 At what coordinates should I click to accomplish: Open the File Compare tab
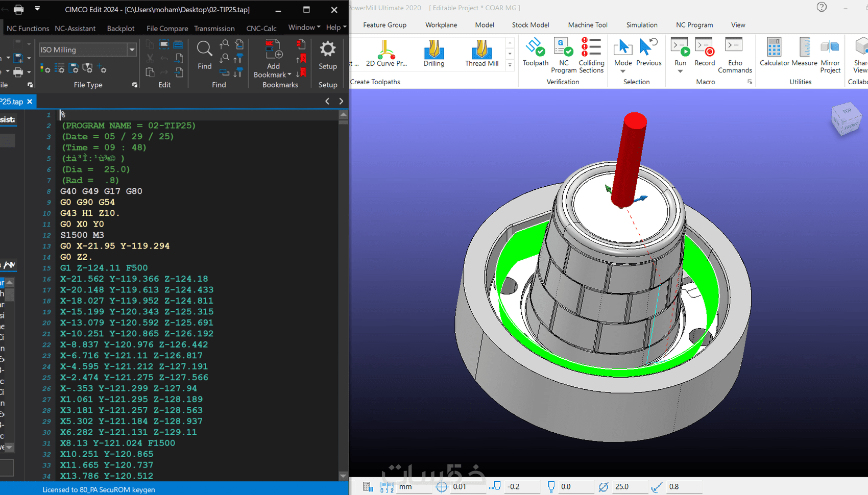click(167, 29)
